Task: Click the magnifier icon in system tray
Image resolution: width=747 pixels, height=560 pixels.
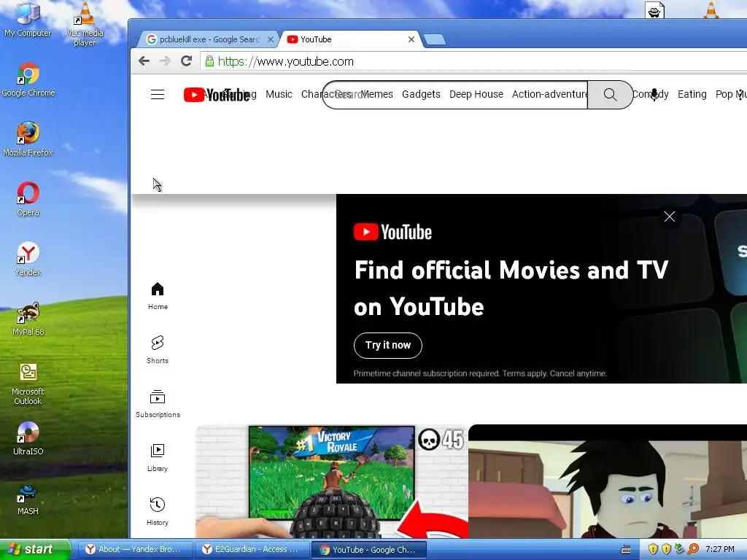Action: [693, 550]
